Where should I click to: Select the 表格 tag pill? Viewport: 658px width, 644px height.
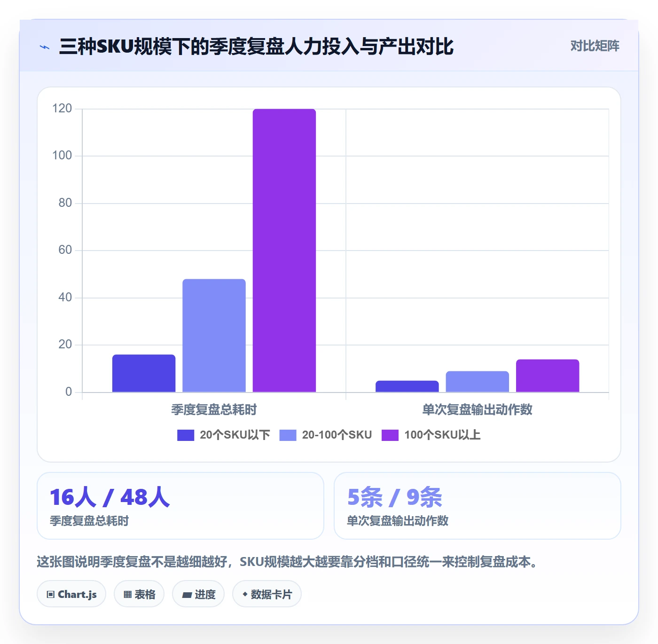tap(139, 594)
